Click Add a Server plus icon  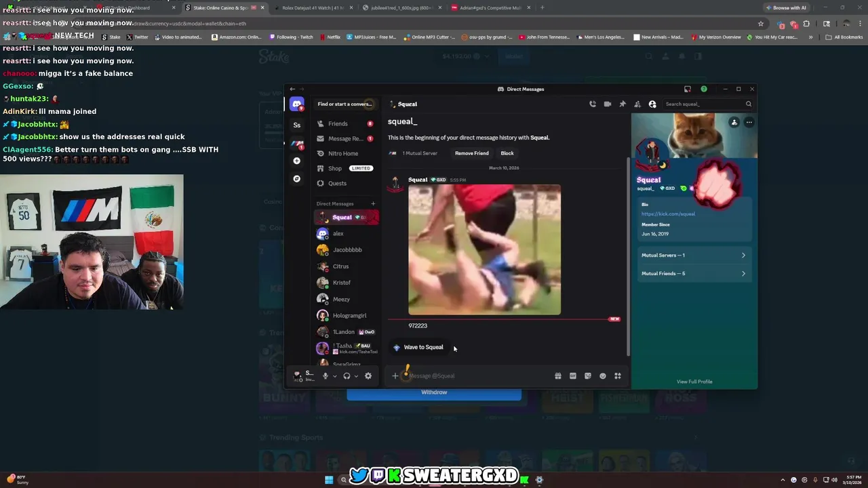pyautogui.click(x=296, y=161)
